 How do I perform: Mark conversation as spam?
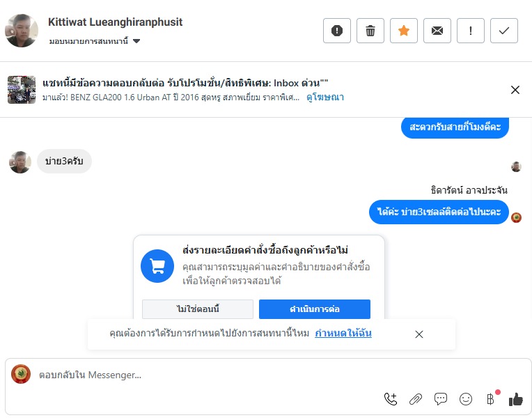tap(337, 31)
